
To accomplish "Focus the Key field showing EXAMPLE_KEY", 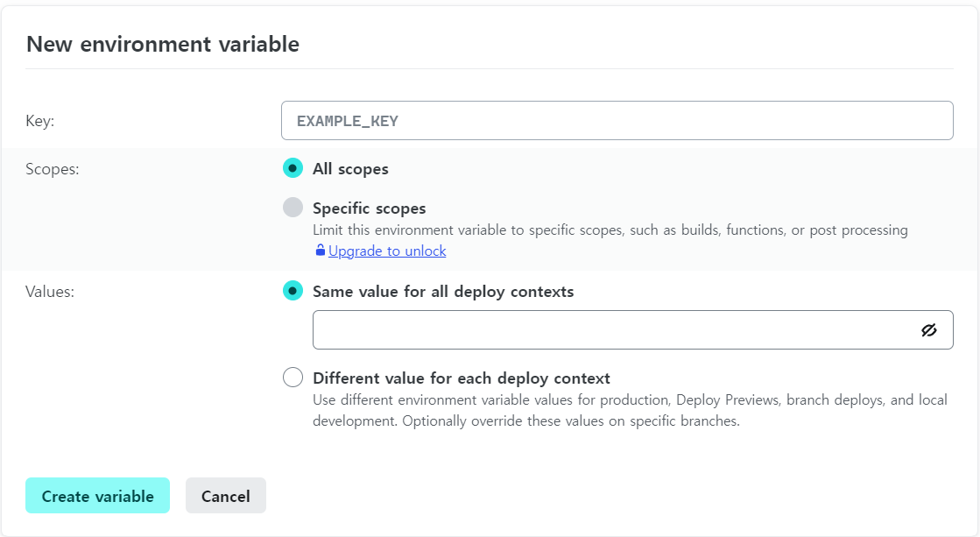I will pos(617,121).
